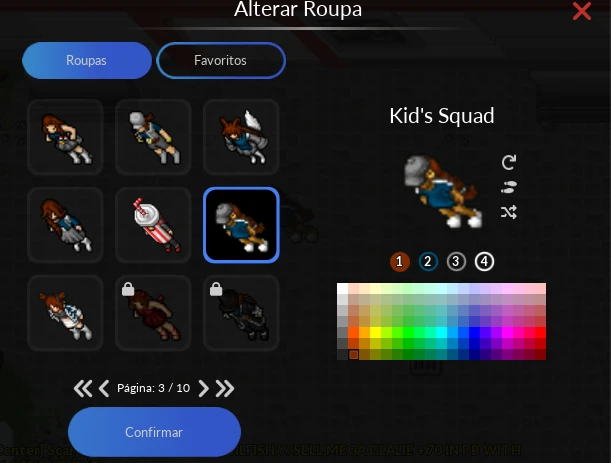Choose the milkshake cup costume
This screenshot has height=463, width=611.
(153, 225)
